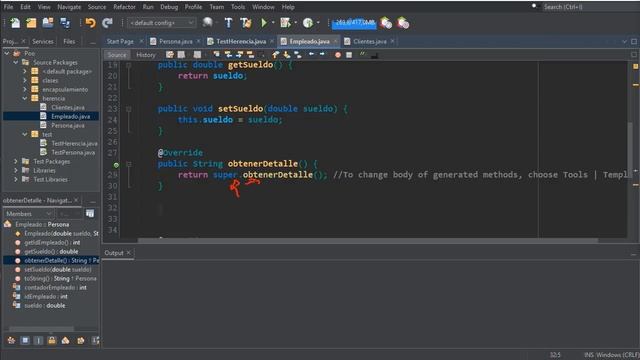Open the File menu
The height and width of the screenshot is (360, 640).
(8, 7)
